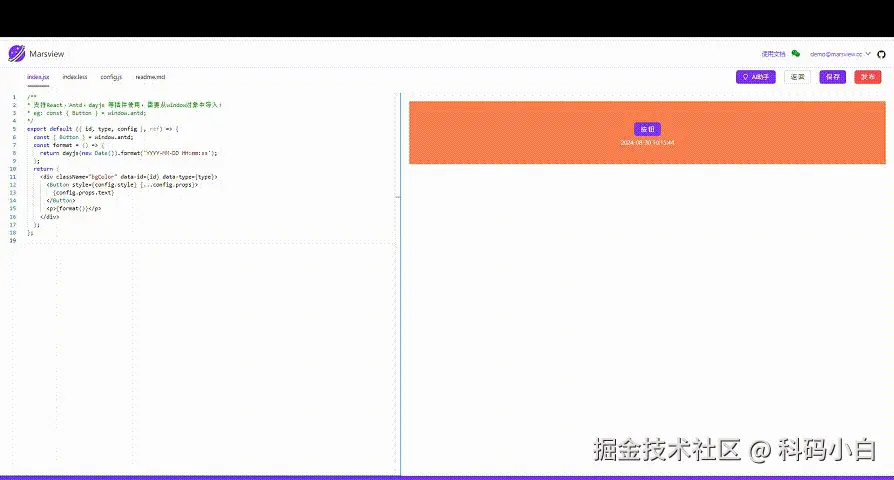Click the purple 保存 save button
This screenshot has height=480, width=894.
pos(832,77)
